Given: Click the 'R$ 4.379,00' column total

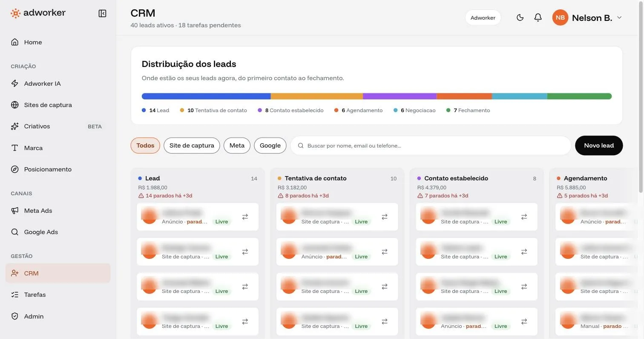Looking at the screenshot, I should point(432,188).
